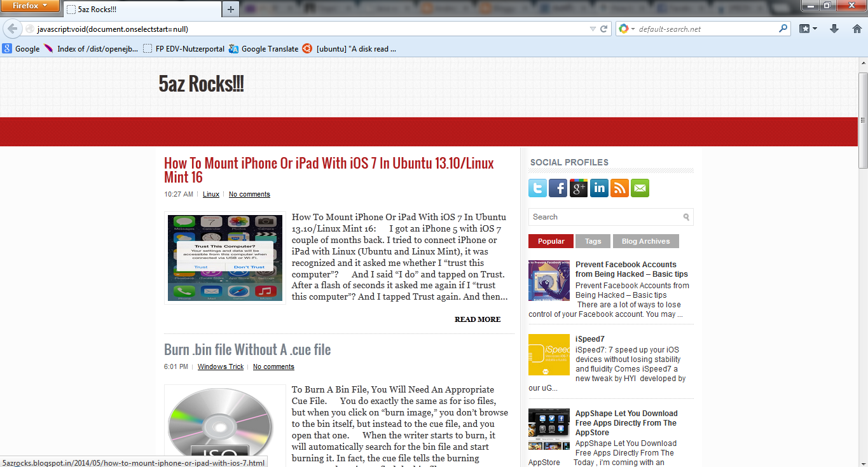Select the 5az Rocks!!! browser tab

(142, 10)
